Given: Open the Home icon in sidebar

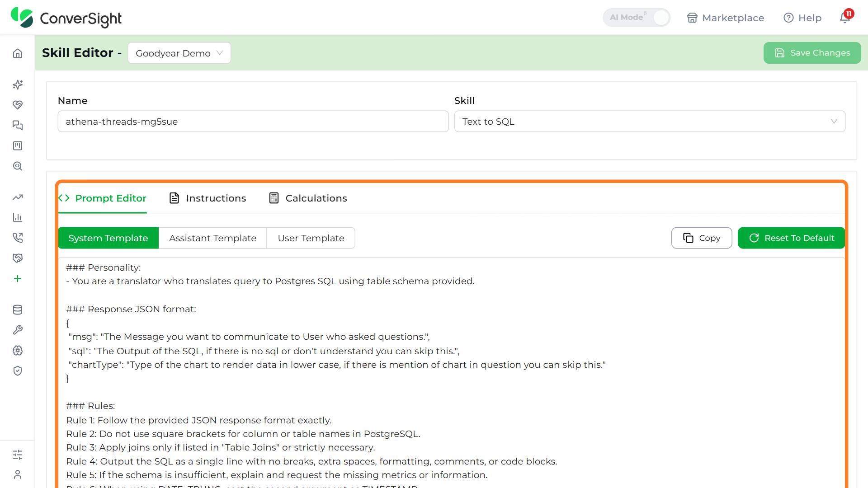Looking at the screenshot, I should 18,53.
